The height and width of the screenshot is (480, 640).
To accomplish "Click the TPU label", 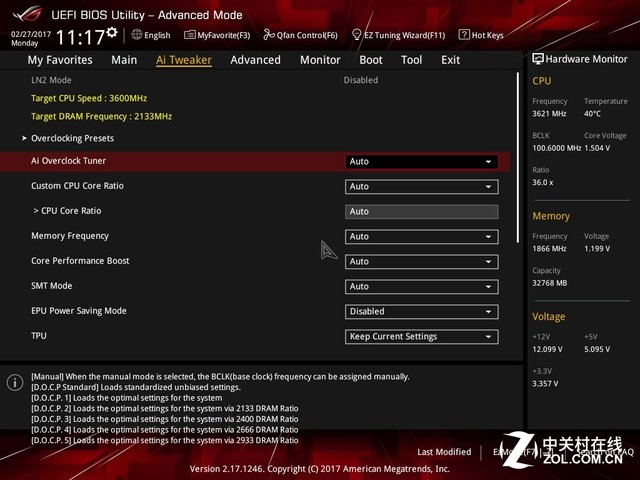I will click(x=39, y=336).
